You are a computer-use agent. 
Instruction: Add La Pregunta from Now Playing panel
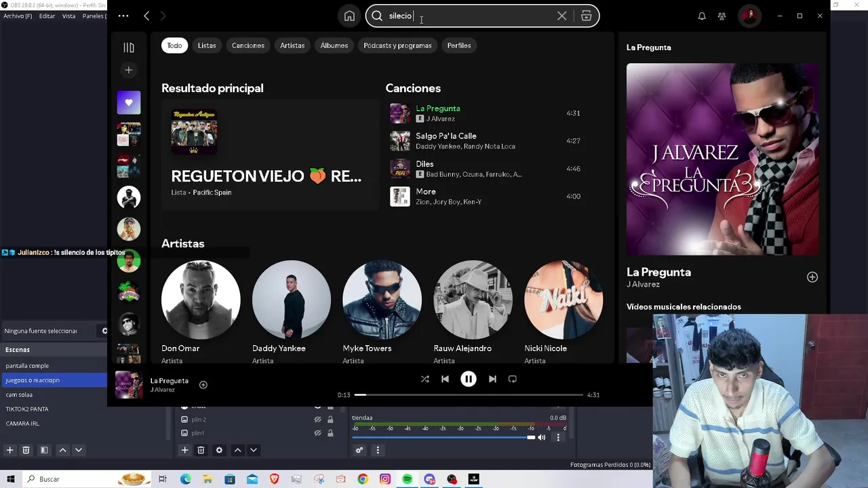(812, 277)
